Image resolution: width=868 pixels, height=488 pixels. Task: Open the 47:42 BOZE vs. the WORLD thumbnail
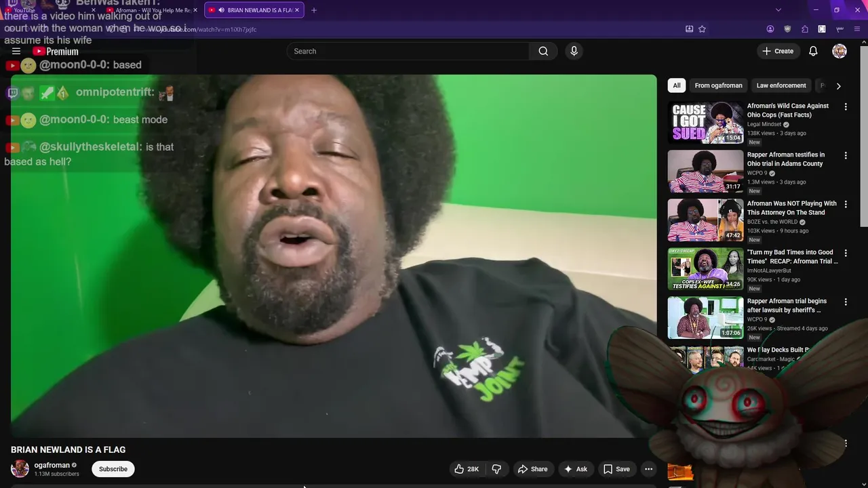coord(705,220)
